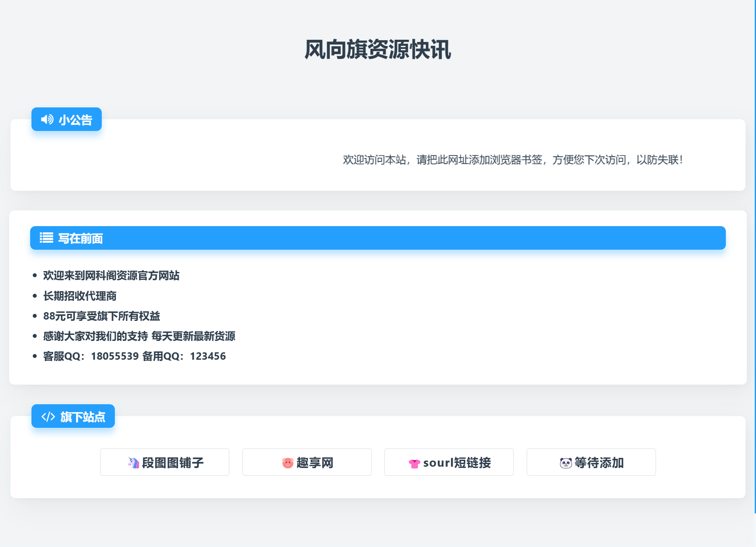
Task: Click the unicorn emoji on 段图图铺子
Action: point(134,462)
